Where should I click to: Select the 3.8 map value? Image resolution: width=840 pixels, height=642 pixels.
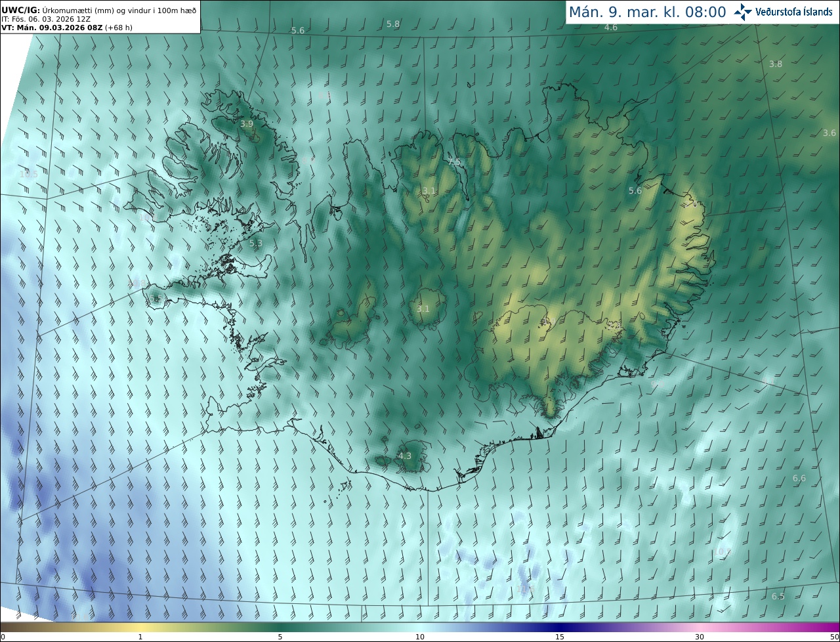[776, 64]
